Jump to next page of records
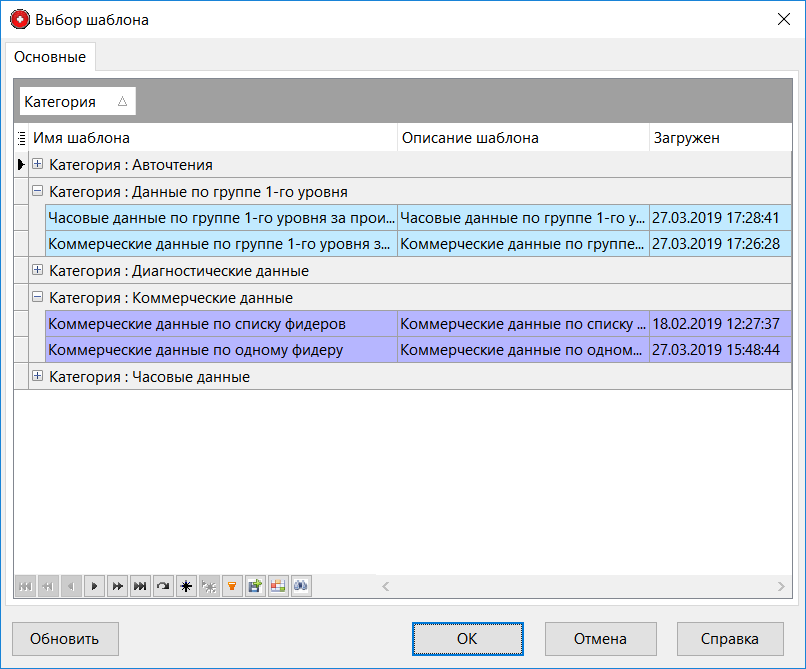 pyautogui.click(x=117, y=587)
